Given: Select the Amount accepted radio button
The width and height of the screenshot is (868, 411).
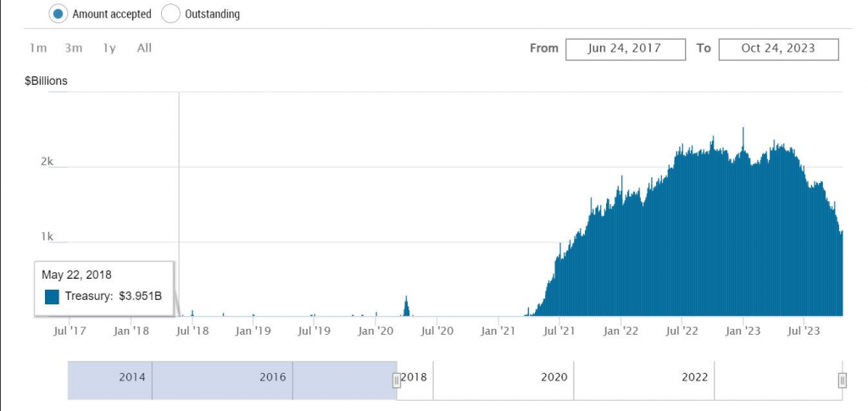Looking at the screenshot, I should 58,14.
